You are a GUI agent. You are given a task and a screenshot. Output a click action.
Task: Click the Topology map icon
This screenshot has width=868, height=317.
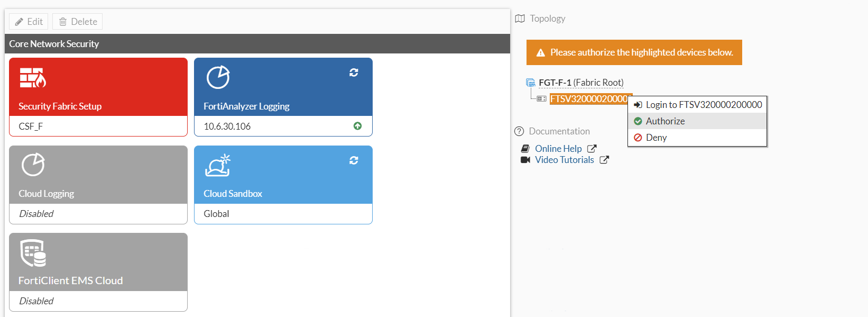pyautogui.click(x=520, y=18)
